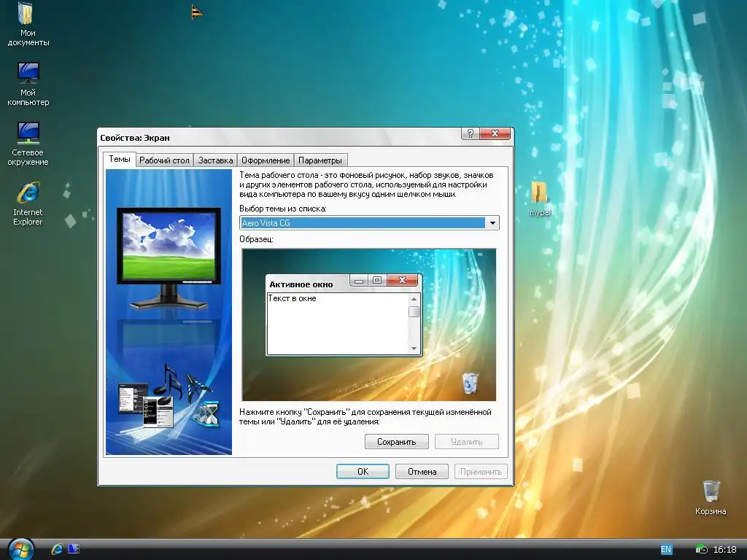747x560 pixels.
Task: Select the Мой компьютер desktop icon
Action: pyautogui.click(x=28, y=84)
